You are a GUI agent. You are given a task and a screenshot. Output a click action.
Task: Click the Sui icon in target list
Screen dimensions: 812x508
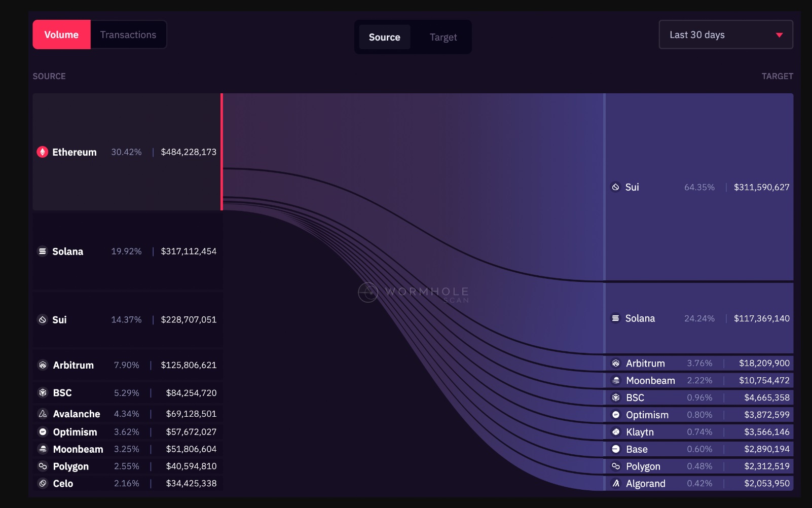pyautogui.click(x=615, y=187)
